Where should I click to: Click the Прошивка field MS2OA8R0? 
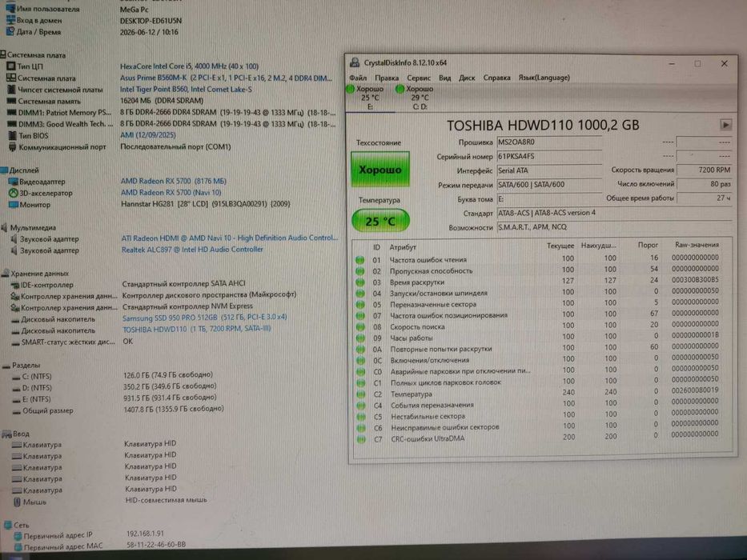(x=548, y=142)
